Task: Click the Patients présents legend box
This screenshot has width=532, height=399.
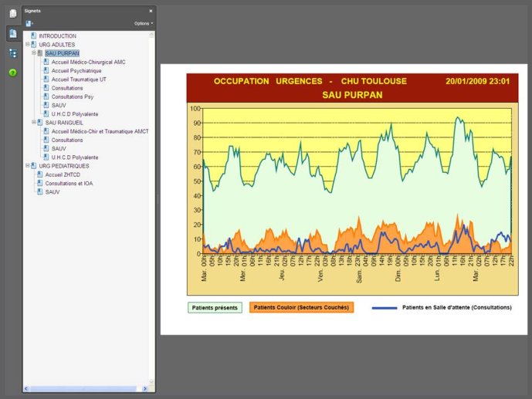Action: tap(215, 308)
